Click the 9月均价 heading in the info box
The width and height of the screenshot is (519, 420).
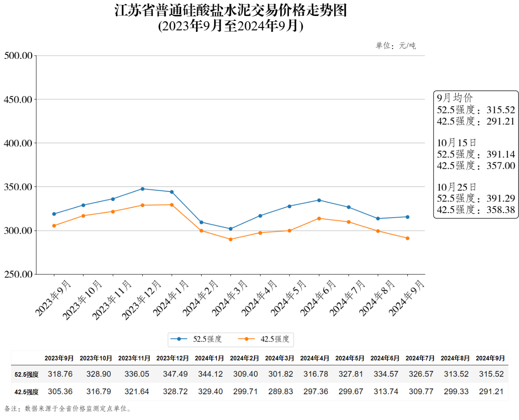(x=454, y=98)
